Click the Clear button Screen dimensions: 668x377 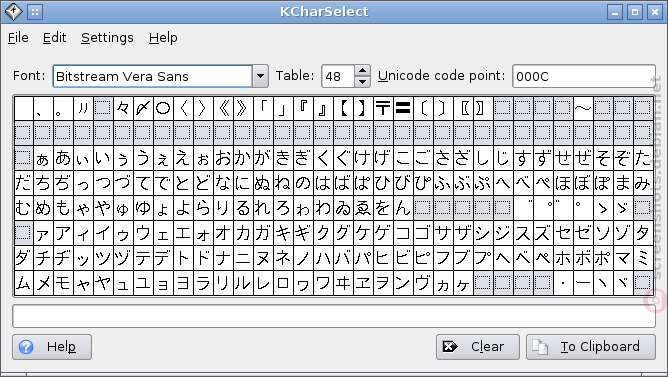point(478,347)
